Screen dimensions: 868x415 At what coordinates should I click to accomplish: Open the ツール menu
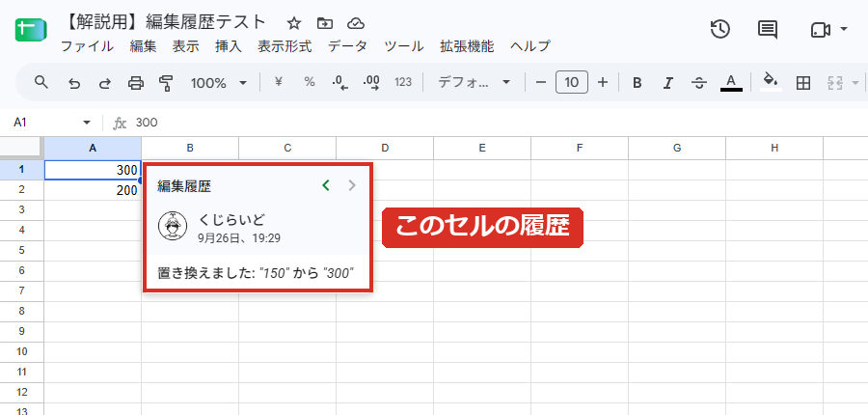pyautogui.click(x=404, y=46)
